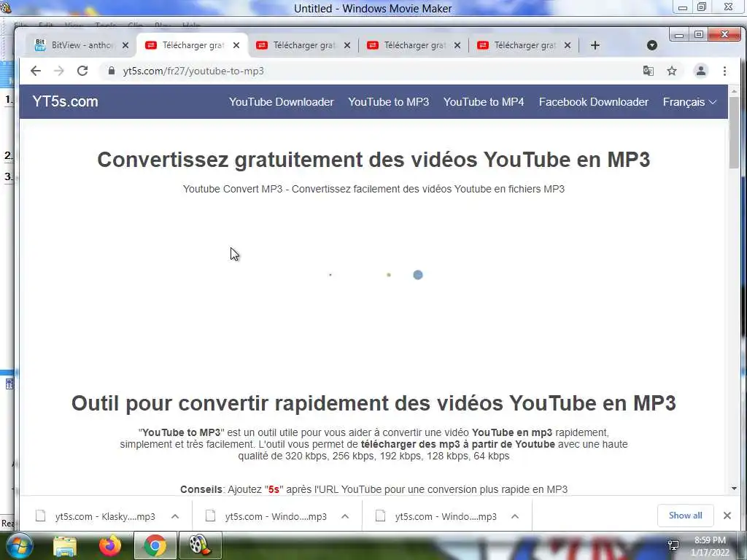
Task: Click the address bar URL
Action: (193, 71)
